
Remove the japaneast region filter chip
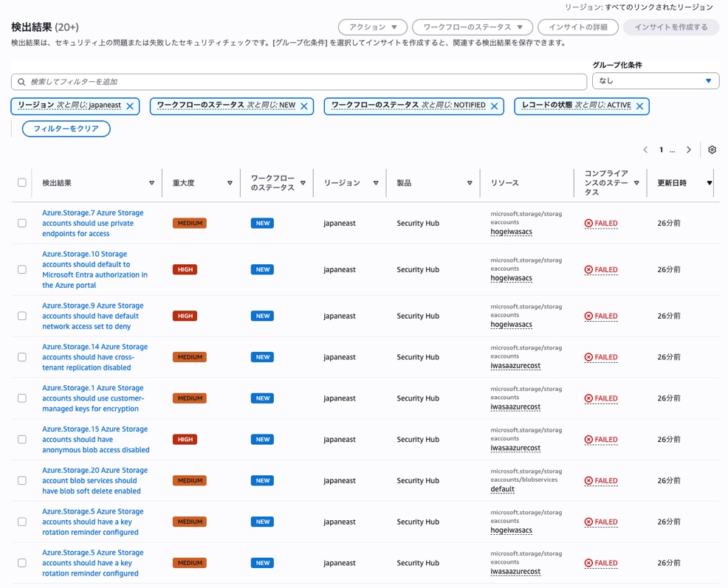click(130, 106)
